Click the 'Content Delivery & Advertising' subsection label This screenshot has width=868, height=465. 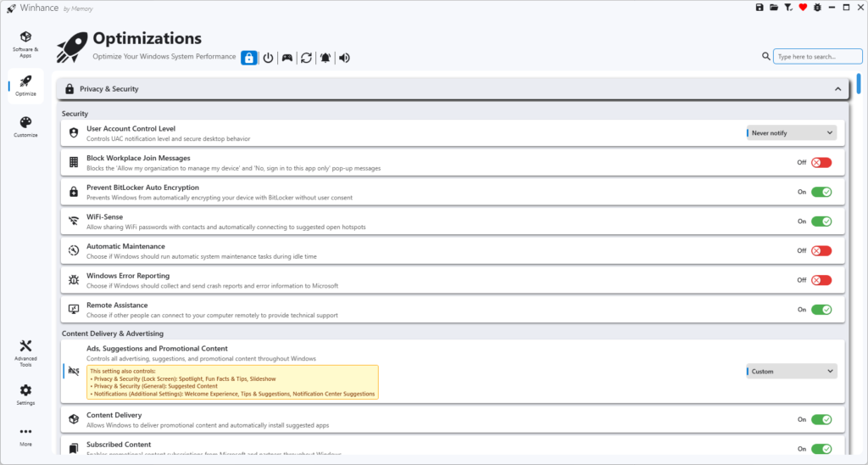click(113, 333)
